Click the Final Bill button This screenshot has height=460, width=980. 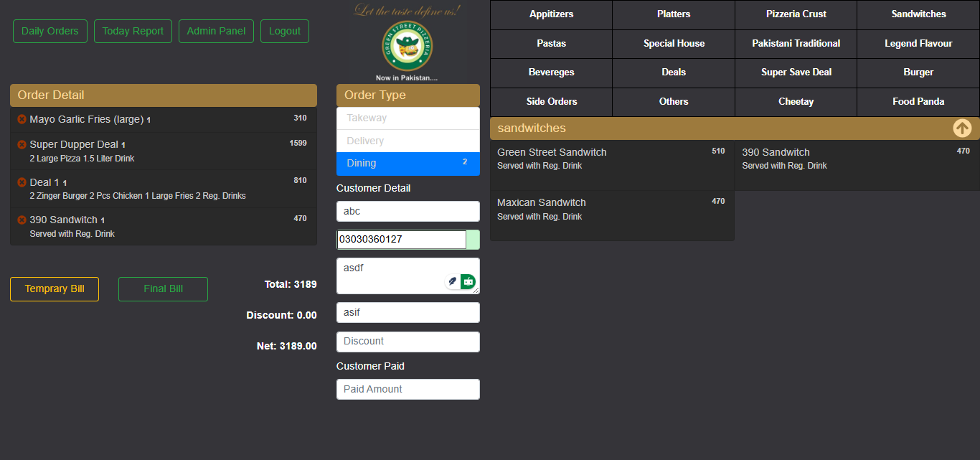point(163,289)
